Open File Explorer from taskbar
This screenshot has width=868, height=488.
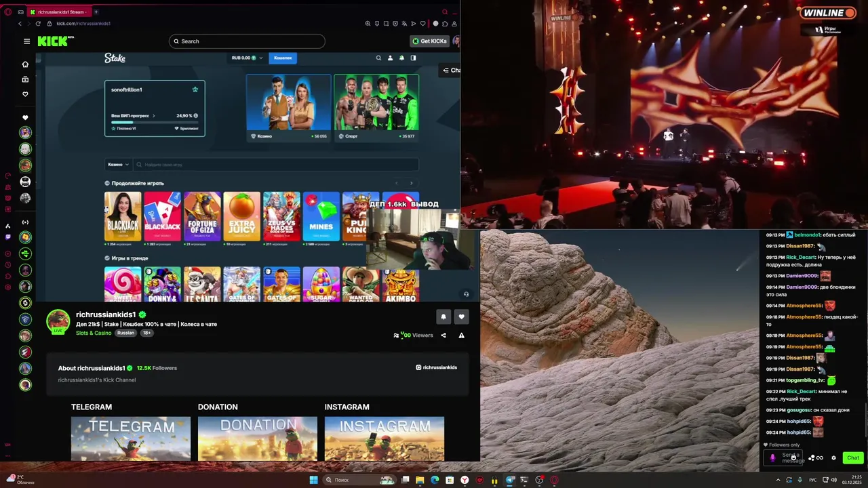click(420, 480)
